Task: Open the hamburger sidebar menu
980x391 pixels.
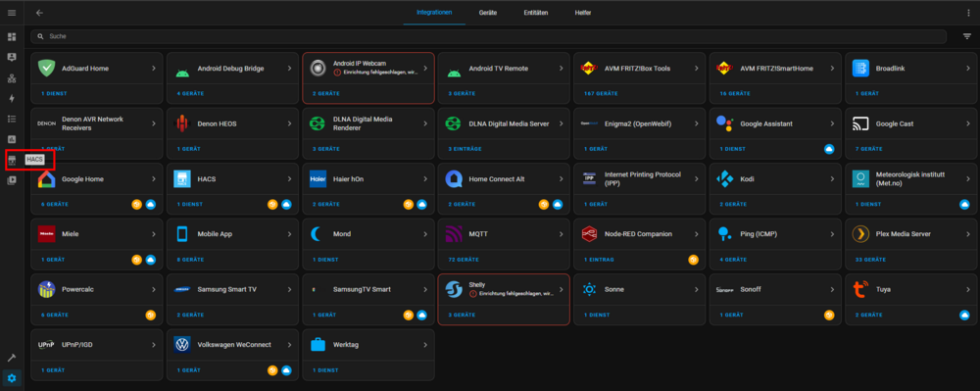Action: click(11, 13)
